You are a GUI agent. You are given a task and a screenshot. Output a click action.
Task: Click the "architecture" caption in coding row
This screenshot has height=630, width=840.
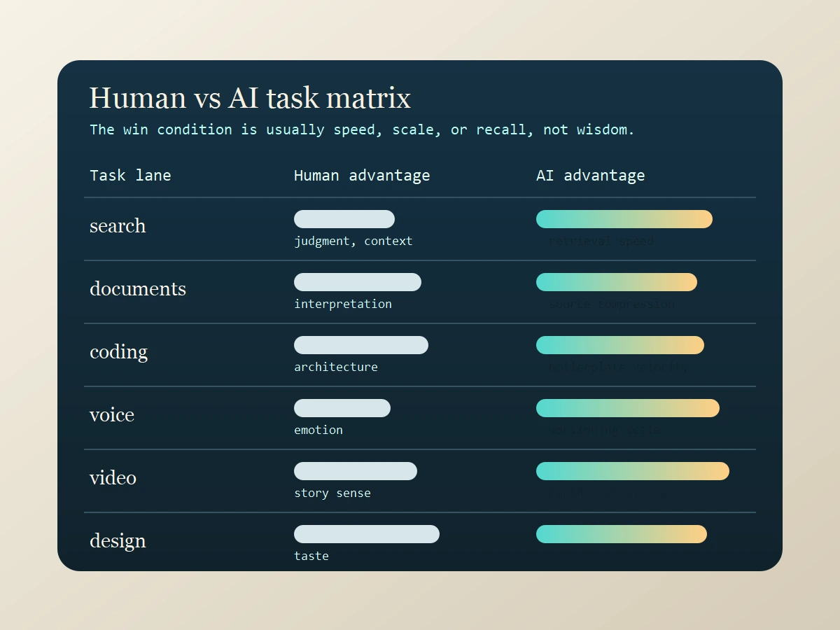[x=336, y=367]
